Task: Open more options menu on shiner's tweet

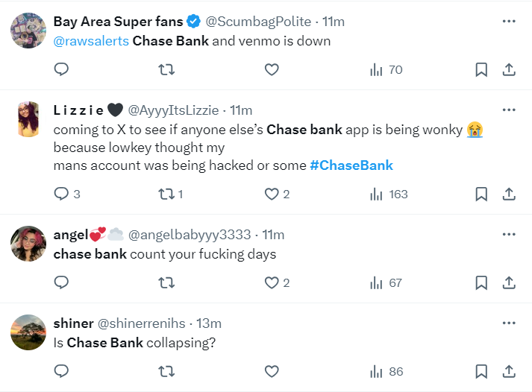Action: click(509, 323)
